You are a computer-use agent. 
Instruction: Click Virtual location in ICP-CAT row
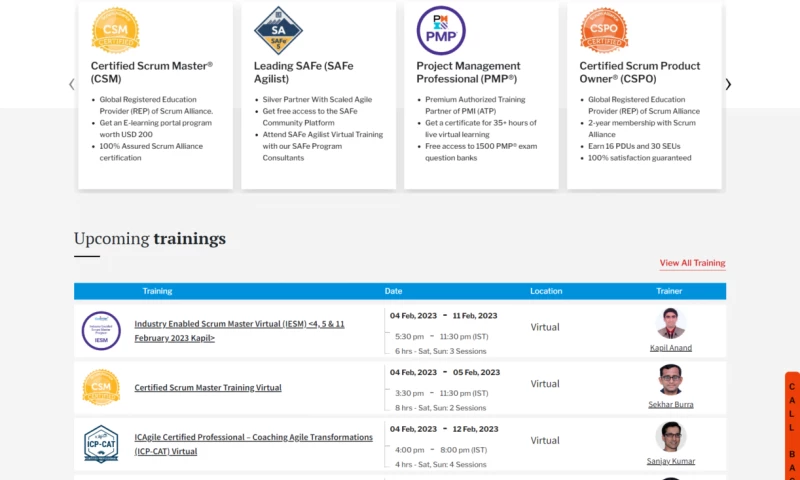545,440
